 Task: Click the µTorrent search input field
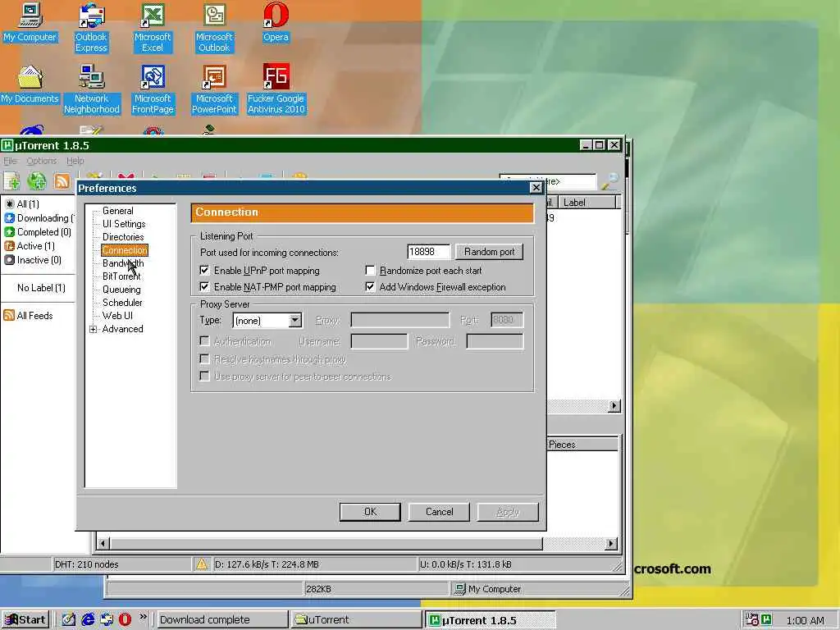click(547, 181)
